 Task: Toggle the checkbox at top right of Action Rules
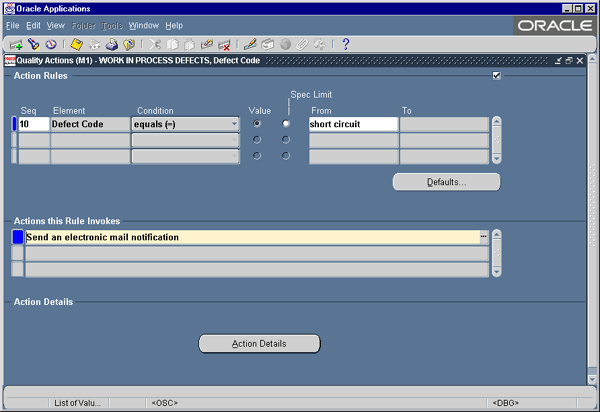pos(497,76)
